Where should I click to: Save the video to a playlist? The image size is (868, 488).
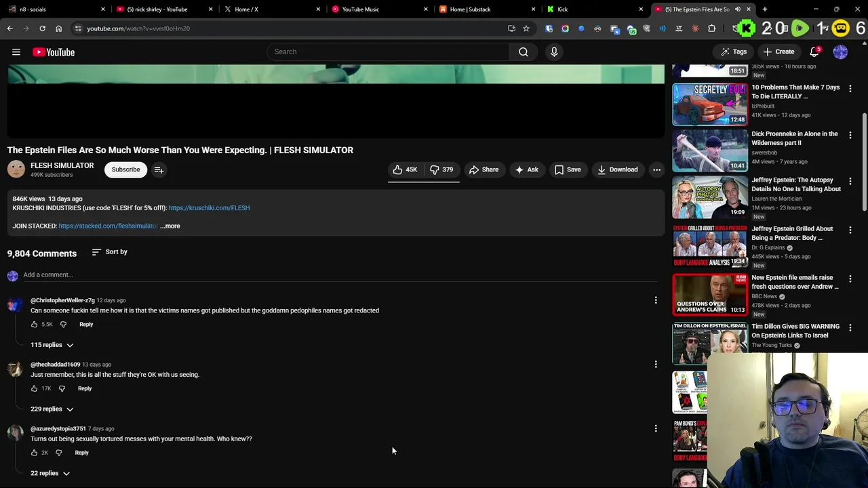coord(568,169)
